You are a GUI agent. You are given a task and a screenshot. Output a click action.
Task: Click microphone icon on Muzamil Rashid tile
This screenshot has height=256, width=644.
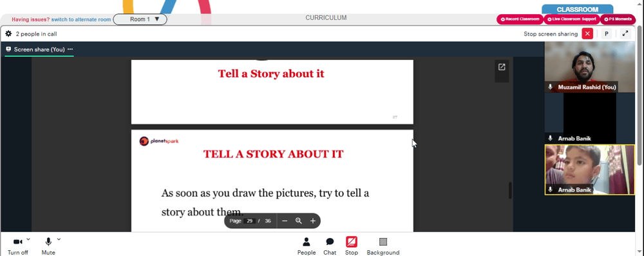[551, 87]
